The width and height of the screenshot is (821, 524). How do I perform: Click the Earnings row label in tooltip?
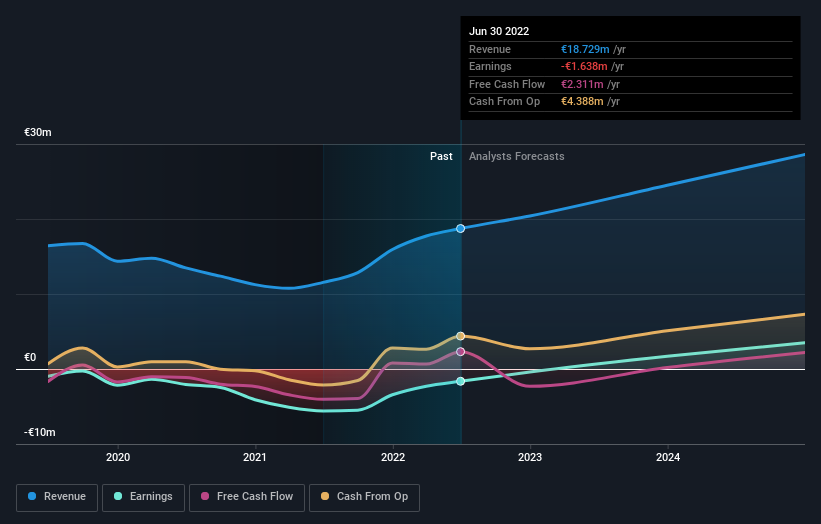coord(490,66)
